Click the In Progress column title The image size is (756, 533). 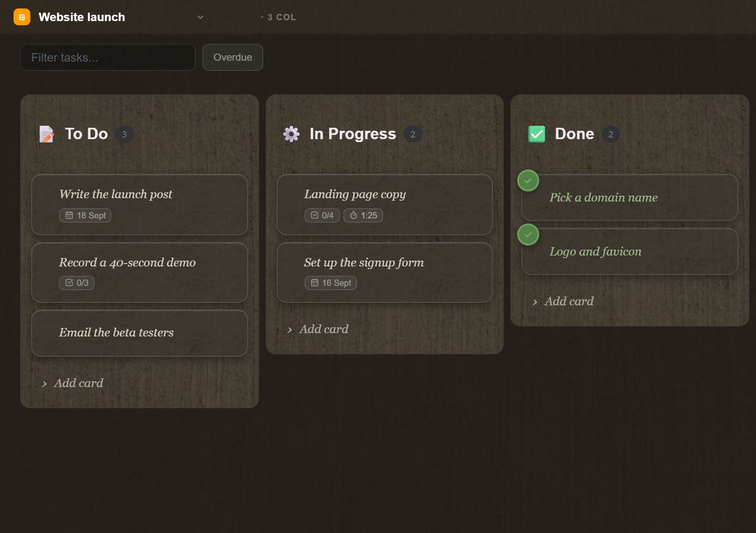point(353,134)
